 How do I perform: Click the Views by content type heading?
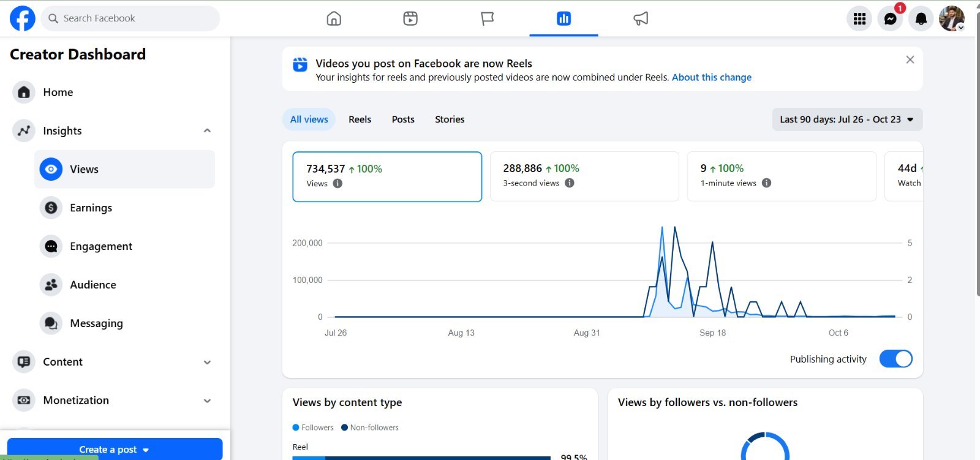[347, 402]
